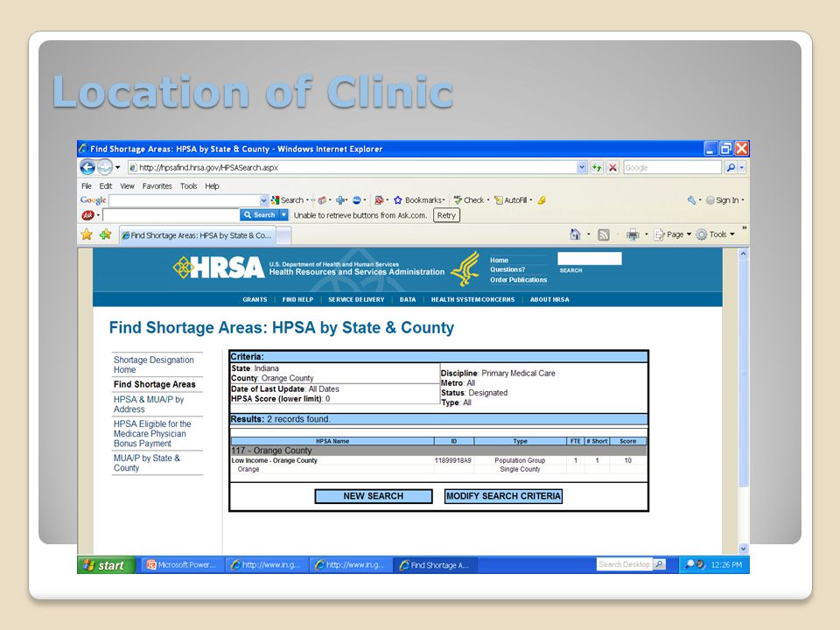The height and width of the screenshot is (630, 840).
Task: Click the Retry button
Action: 446,215
